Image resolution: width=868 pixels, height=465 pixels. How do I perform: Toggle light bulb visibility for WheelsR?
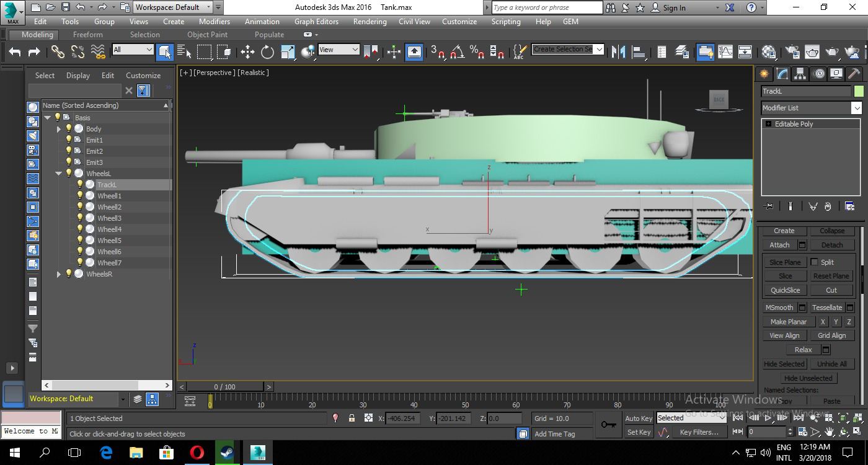pyautogui.click(x=69, y=273)
